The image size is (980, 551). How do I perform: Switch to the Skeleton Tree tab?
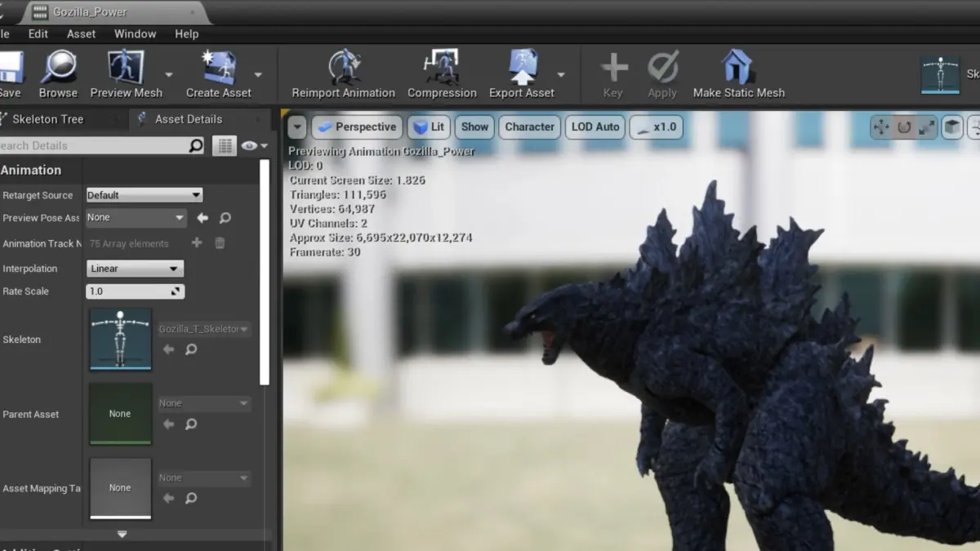(x=47, y=119)
